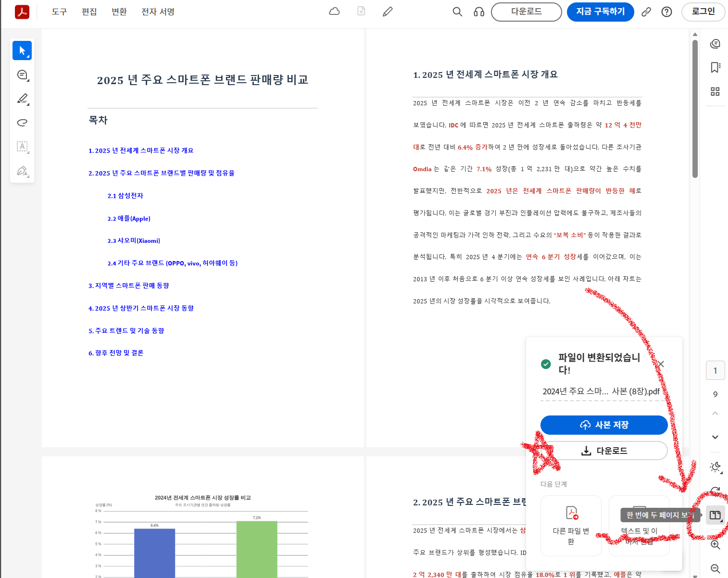This screenshot has width=728, height=578.
Task: Go to previous page up chevron
Action: (715, 414)
